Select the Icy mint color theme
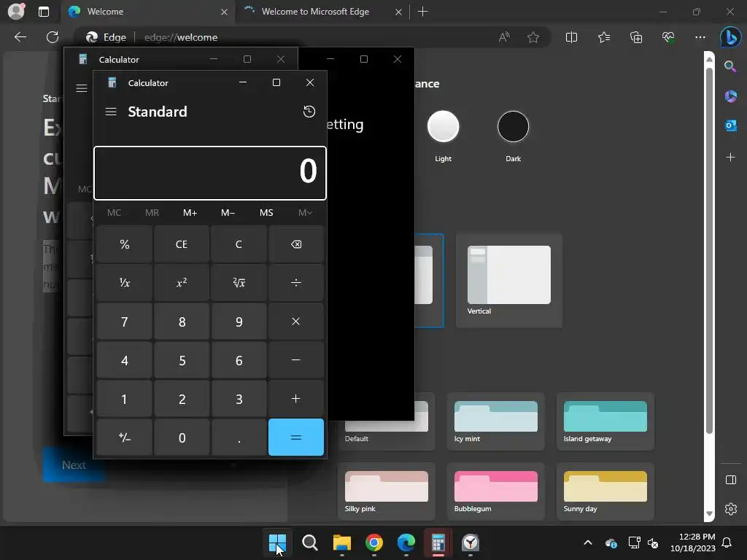 [x=495, y=421]
